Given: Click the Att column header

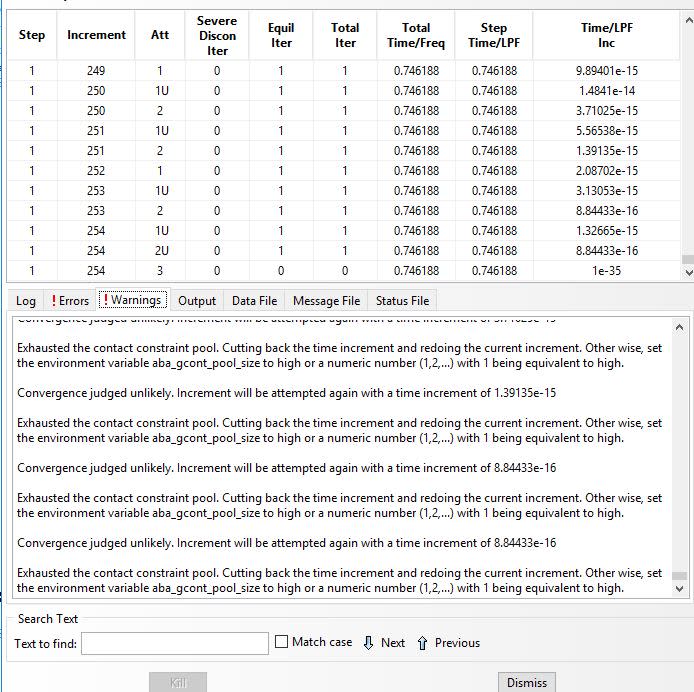Looking at the screenshot, I should [160, 35].
